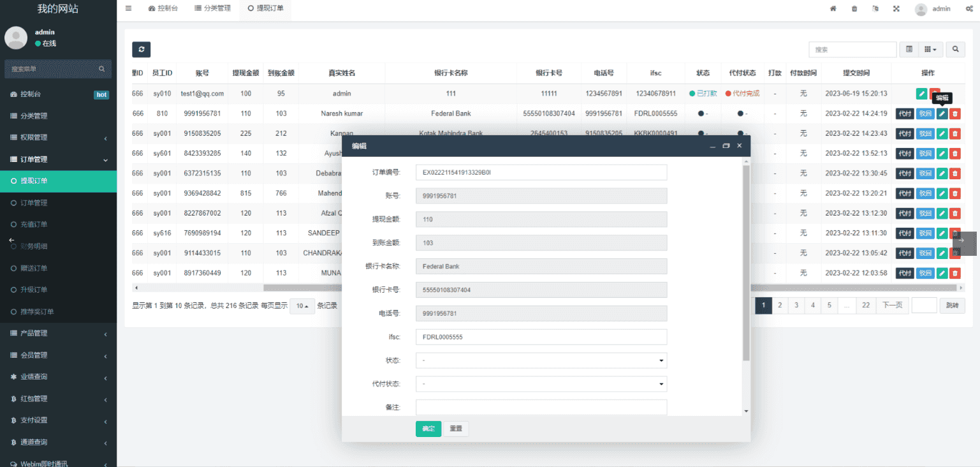Click green edit pencil in the test1@qq.com row

pos(921,94)
